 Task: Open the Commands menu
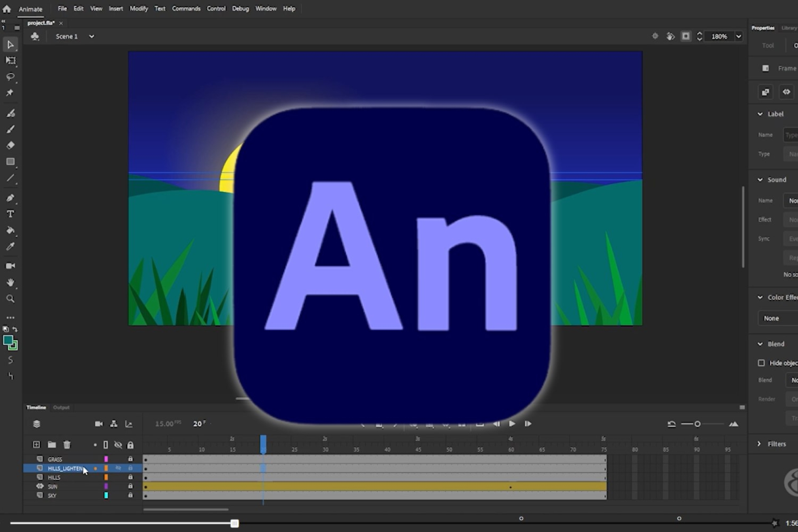coord(186,8)
